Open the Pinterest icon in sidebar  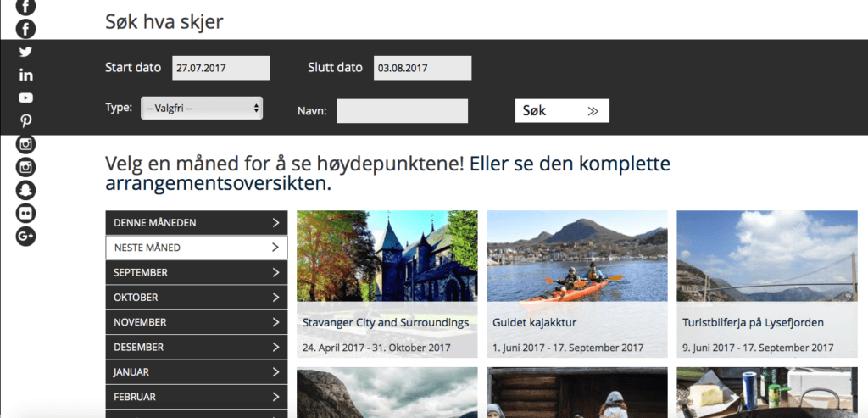click(x=25, y=120)
